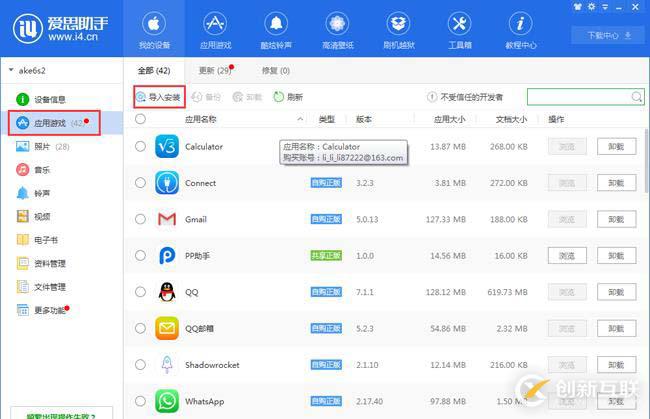Click 卸载 for Shadowrocket
Image resolution: width=650 pixels, height=419 pixels.
coord(616,365)
